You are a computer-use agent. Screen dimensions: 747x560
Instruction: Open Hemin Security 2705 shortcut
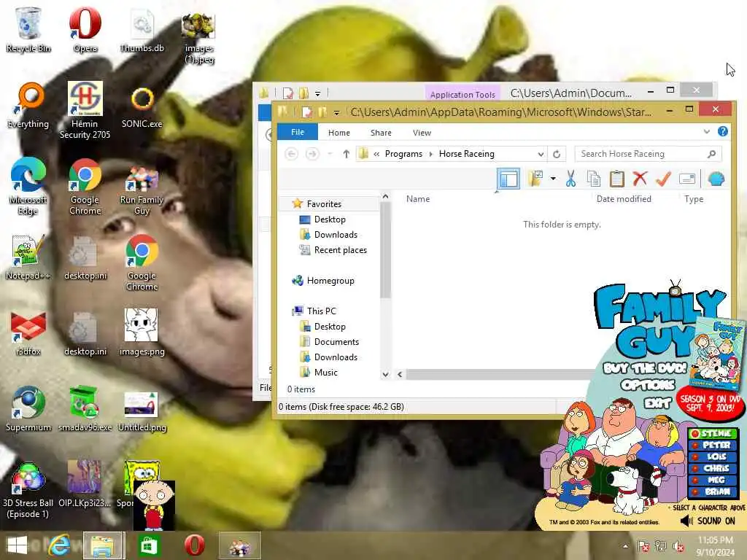click(85, 111)
